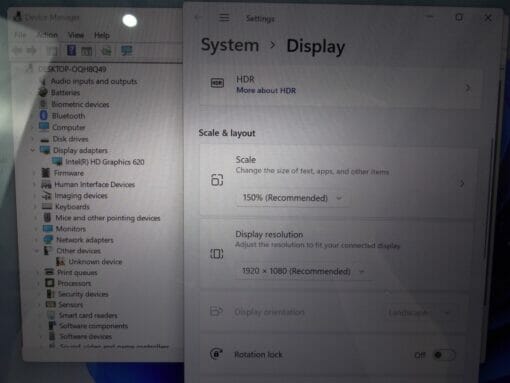Screen dimensions: 510x383
Task: Open the File menu in Device Manager
Action: pyautogui.click(x=20, y=35)
